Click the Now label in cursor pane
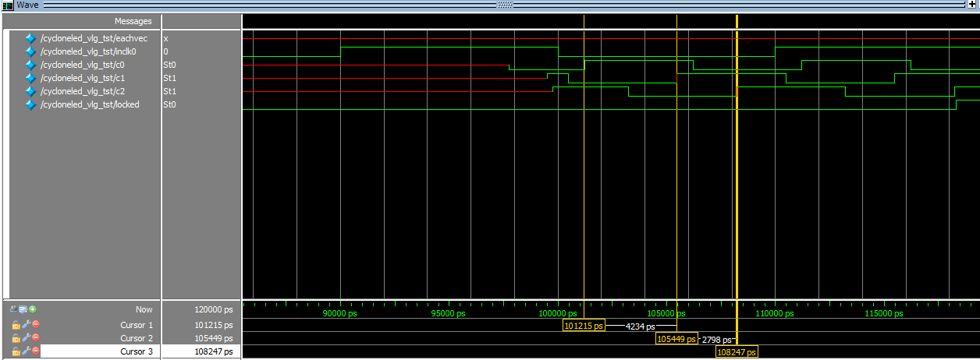 coord(144,309)
